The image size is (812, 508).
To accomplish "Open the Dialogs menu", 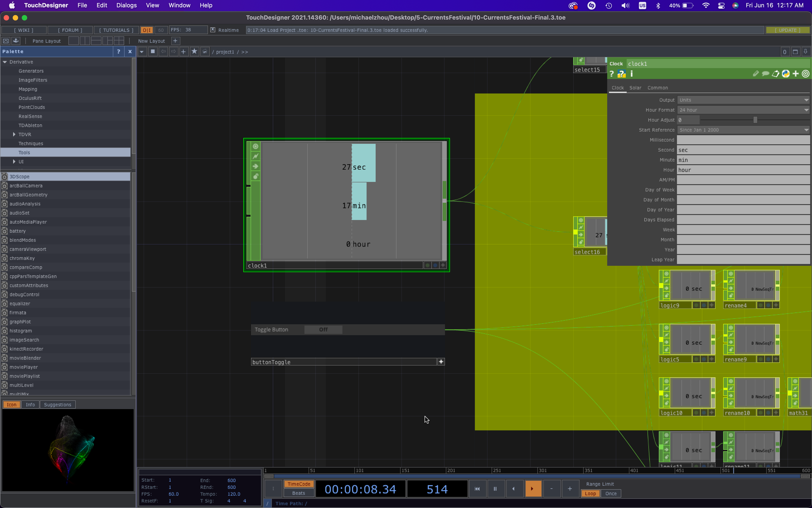I will coord(126,6).
